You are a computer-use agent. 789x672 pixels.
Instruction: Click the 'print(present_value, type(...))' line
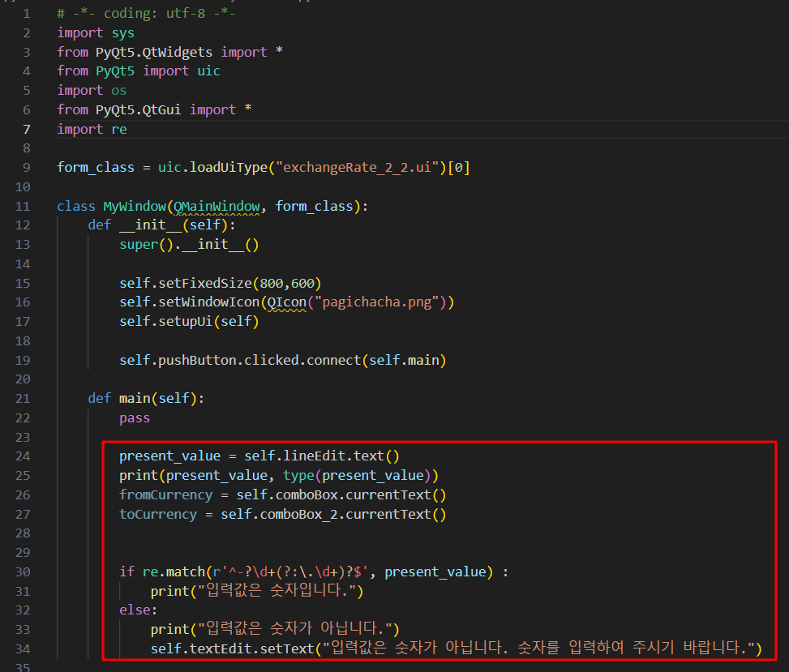pyautogui.click(x=279, y=476)
